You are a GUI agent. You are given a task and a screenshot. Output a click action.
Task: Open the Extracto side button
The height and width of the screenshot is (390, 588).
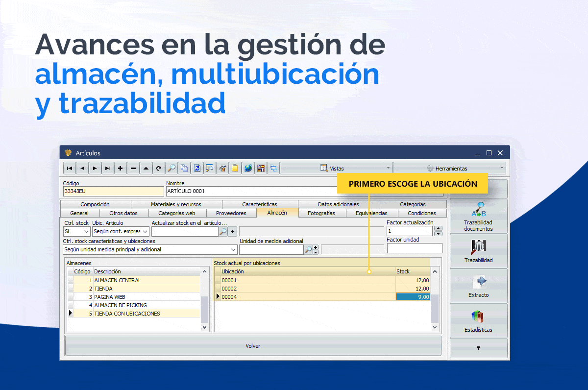click(478, 286)
